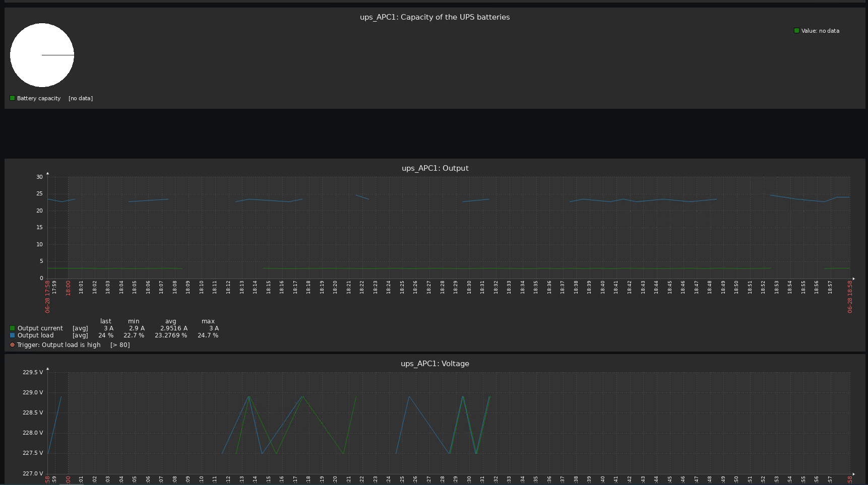
Task: Click the '25' y-axis label on Output graph
Action: [39, 194]
